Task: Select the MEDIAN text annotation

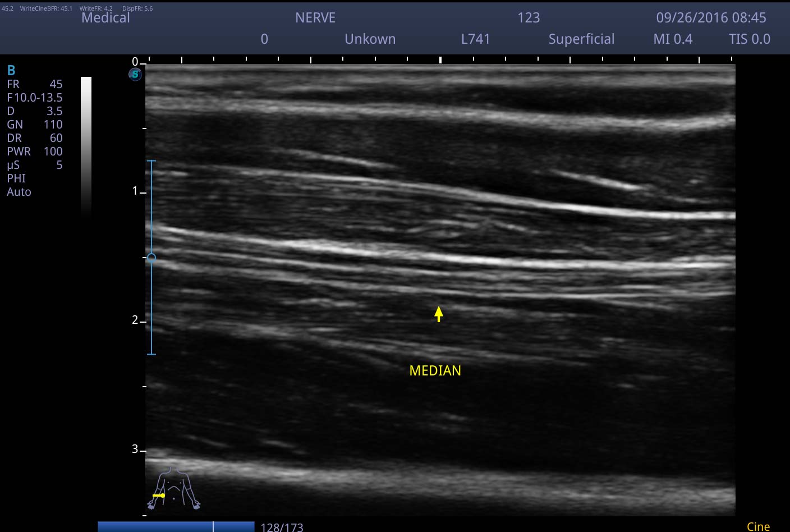Action: 435,371
